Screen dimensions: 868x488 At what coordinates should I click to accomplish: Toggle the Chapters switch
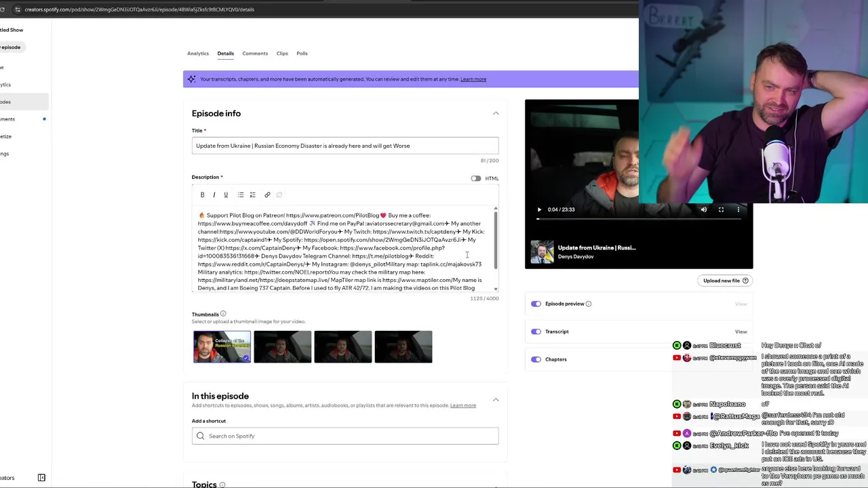click(x=536, y=359)
